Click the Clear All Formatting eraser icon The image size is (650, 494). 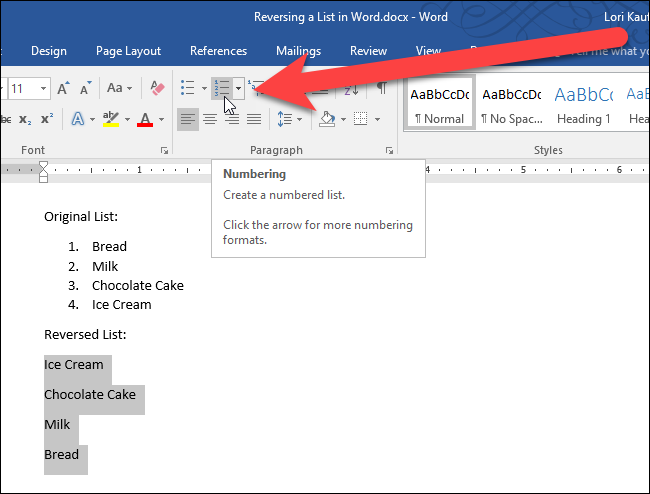tap(157, 88)
